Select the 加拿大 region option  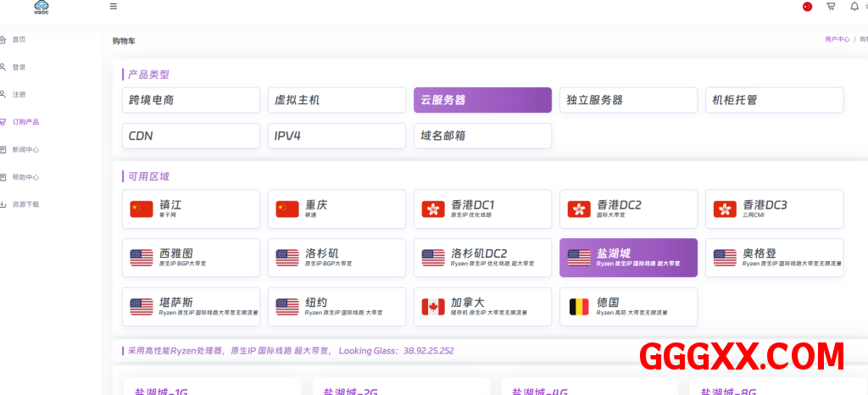point(482,307)
